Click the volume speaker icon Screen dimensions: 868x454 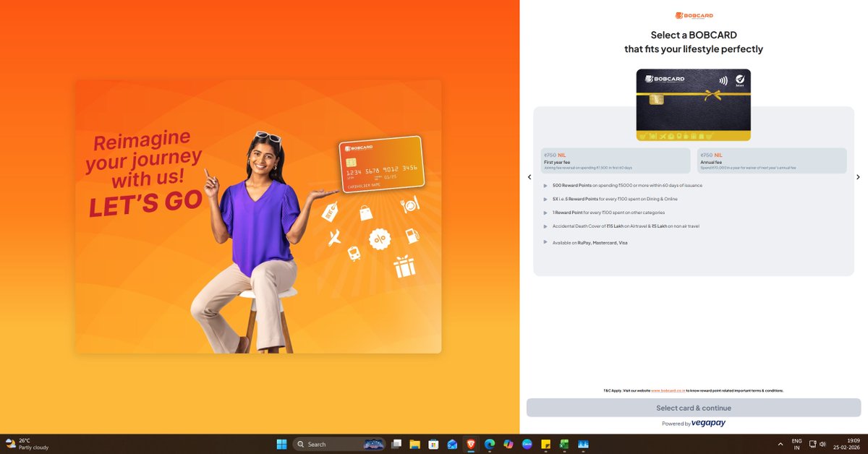click(x=823, y=444)
